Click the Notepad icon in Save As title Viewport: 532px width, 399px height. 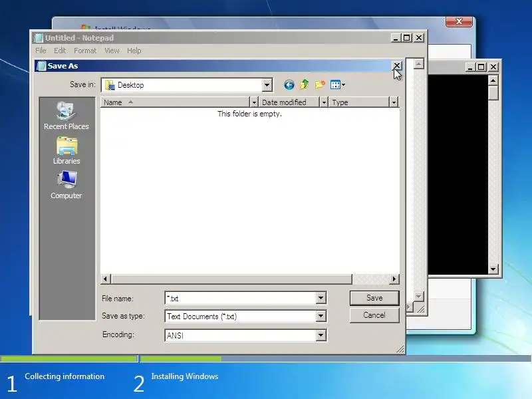(41, 66)
